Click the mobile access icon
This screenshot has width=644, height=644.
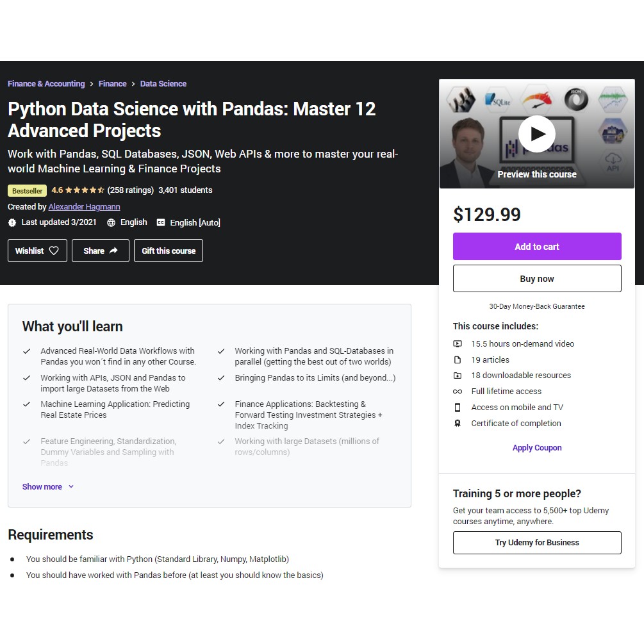[x=458, y=408]
